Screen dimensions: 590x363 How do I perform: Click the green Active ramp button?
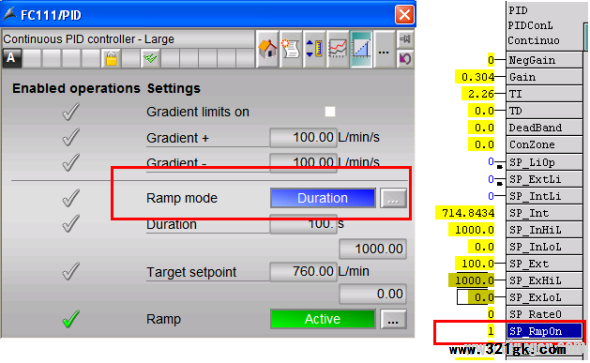[323, 319]
